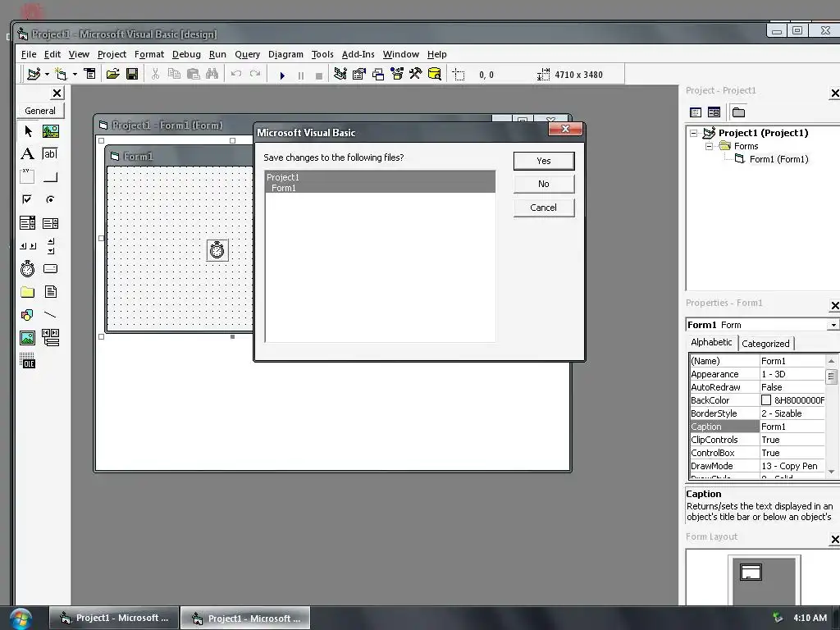
Task: Click the Properties scrollbar down arrow
Action: click(832, 472)
